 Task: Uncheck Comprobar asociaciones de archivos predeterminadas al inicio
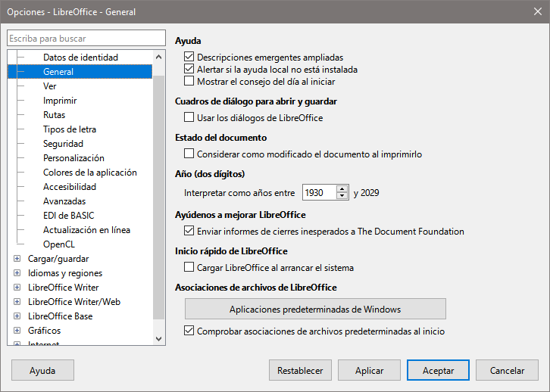(189, 331)
